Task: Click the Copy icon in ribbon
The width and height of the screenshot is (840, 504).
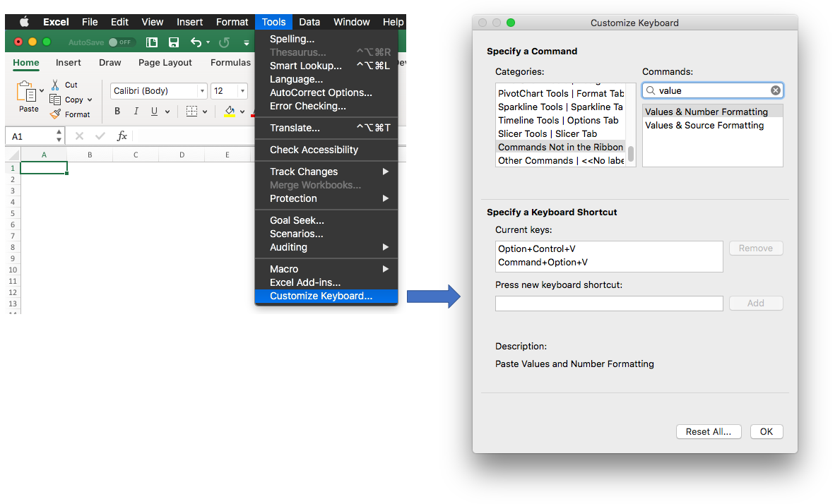Action: tap(54, 100)
